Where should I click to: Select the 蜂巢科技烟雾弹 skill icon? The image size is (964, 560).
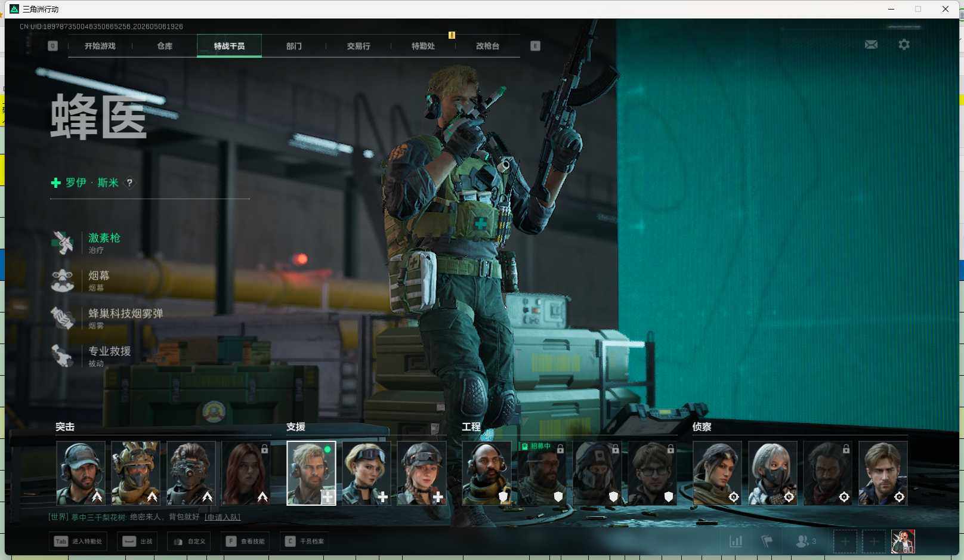63,318
